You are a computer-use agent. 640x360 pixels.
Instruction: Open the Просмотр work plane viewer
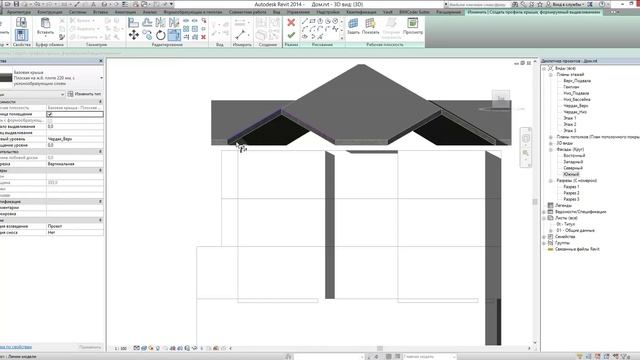click(x=413, y=24)
